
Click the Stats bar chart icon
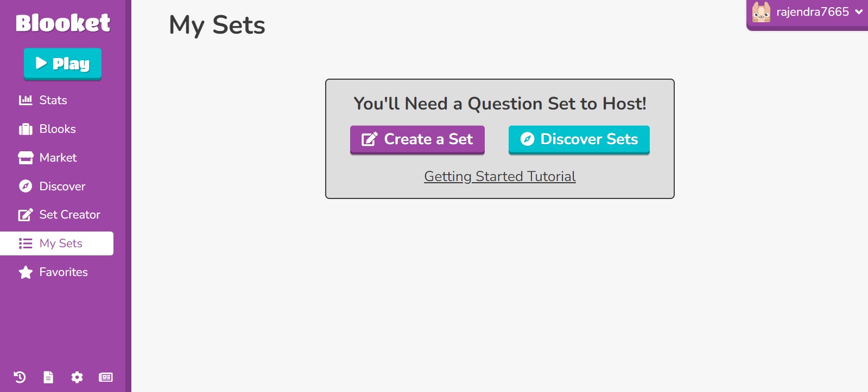(26, 100)
